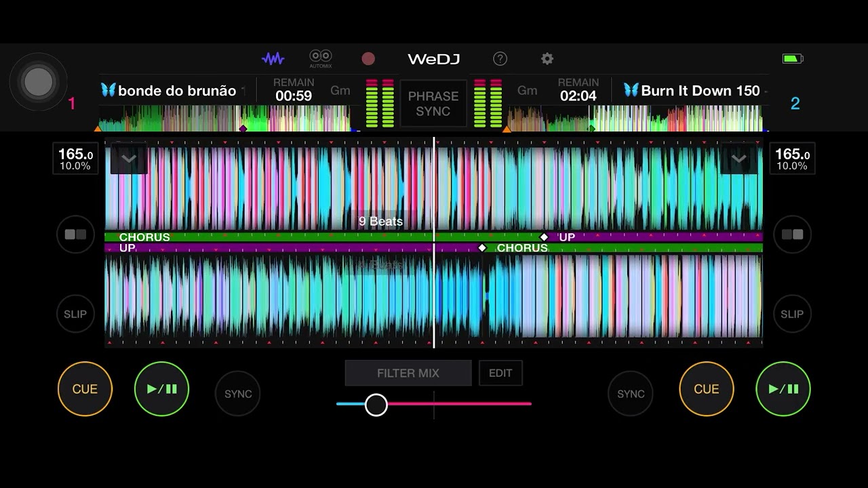This screenshot has height=488, width=868.
Task: Select deck number 1 label
Action: pos(72,104)
